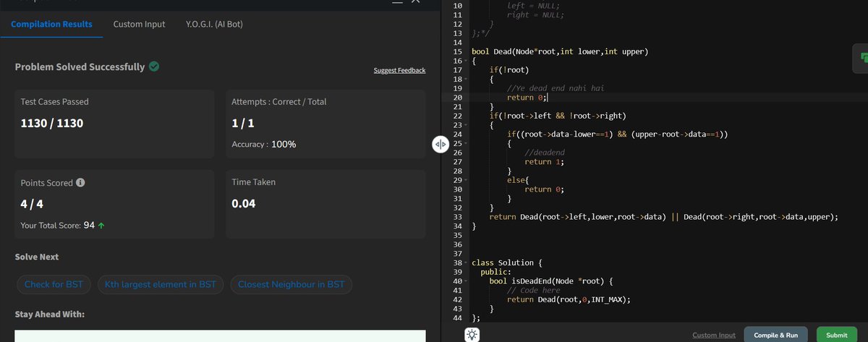The width and height of the screenshot is (868, 342).
Task: Open the lightbulb hint icon below the editor
Action: (x=471, y=334)
